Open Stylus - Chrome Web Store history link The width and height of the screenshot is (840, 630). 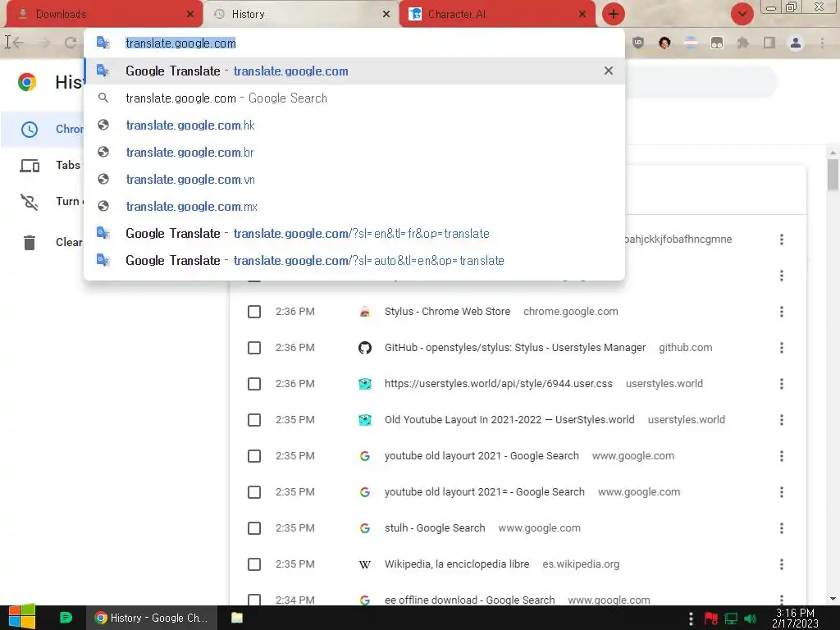pyautogui.click(x=447, y=311)
